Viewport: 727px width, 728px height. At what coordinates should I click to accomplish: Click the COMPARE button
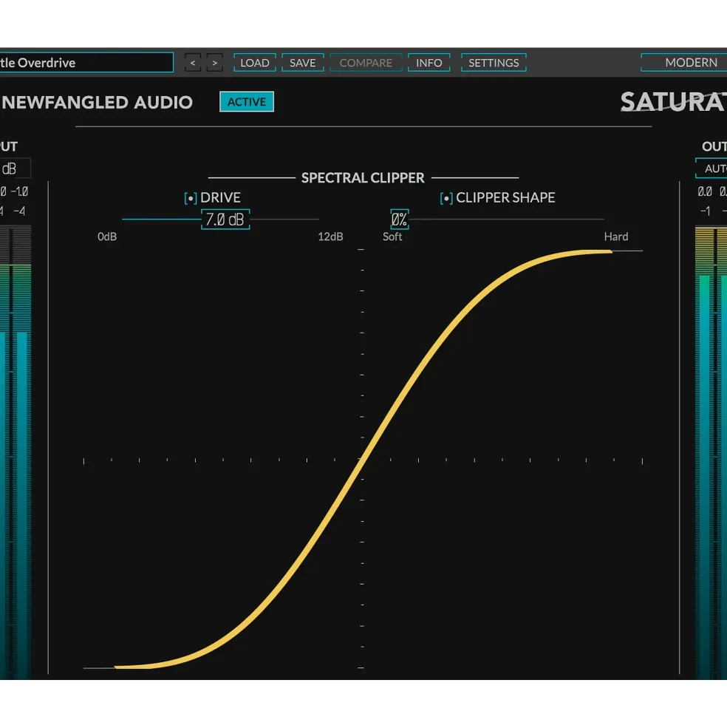[366, 63]
